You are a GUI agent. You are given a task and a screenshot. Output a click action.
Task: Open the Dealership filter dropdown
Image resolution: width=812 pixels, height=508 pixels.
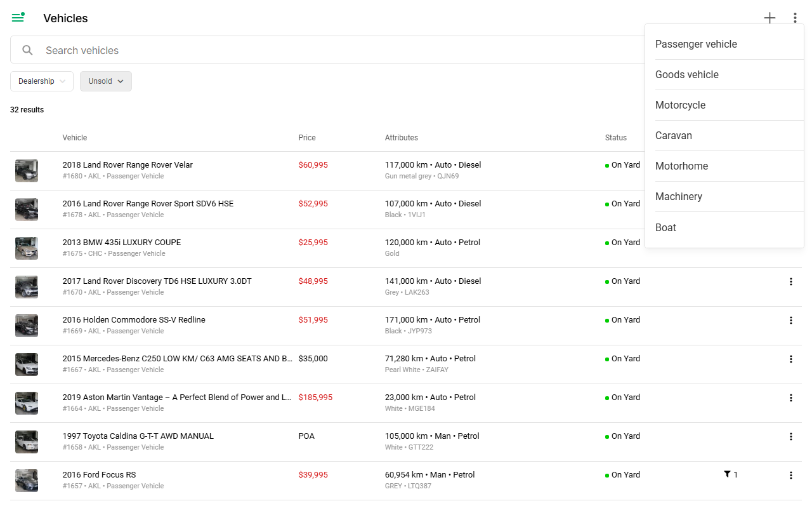click(x=42, y=81)
